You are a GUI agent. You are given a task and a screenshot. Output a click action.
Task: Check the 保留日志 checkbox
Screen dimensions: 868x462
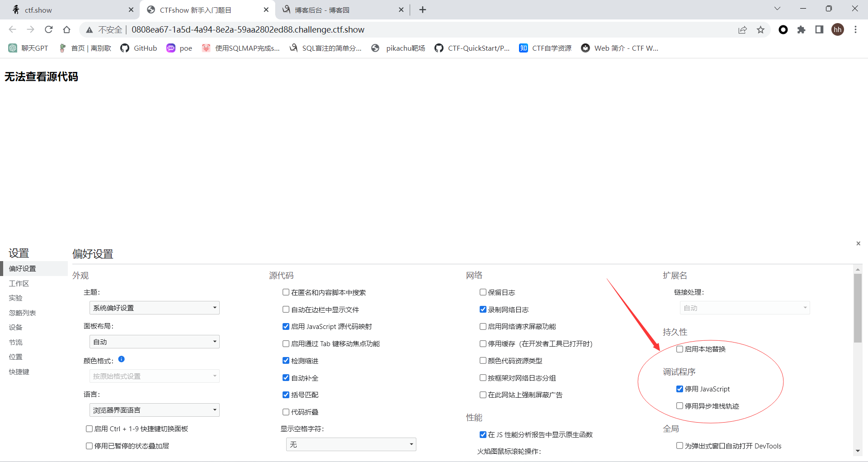483,292
